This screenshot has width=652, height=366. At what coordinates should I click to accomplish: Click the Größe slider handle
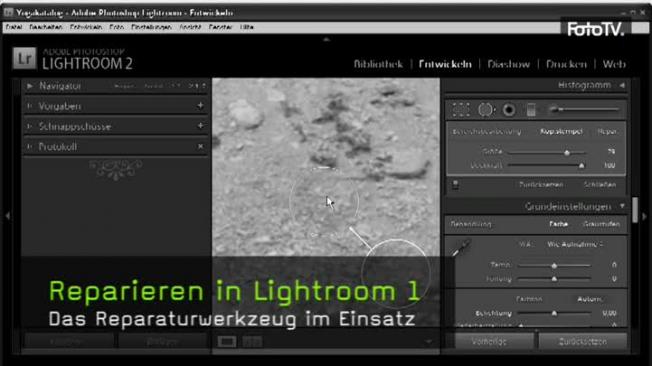tap(566, 153)
